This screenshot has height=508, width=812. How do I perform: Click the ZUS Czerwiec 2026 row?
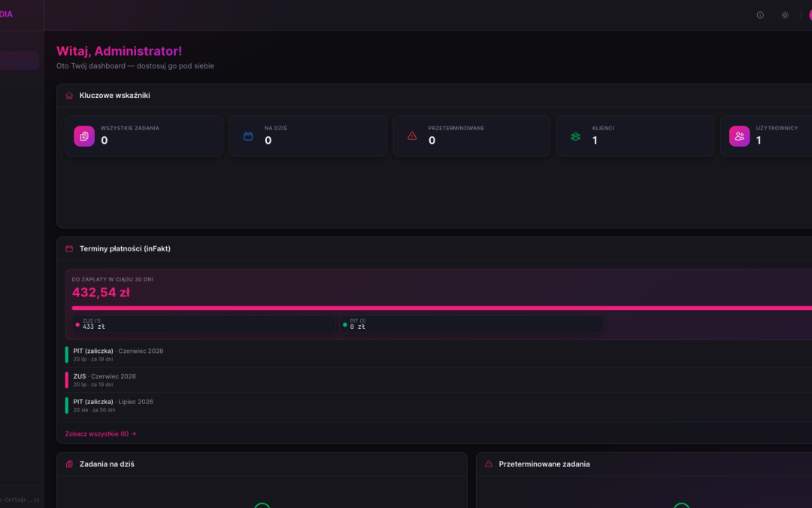[438, 380]
